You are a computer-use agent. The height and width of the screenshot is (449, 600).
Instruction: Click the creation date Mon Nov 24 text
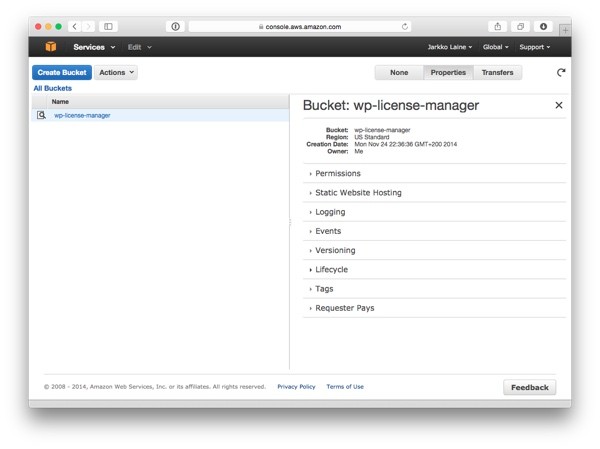point(406,144)
